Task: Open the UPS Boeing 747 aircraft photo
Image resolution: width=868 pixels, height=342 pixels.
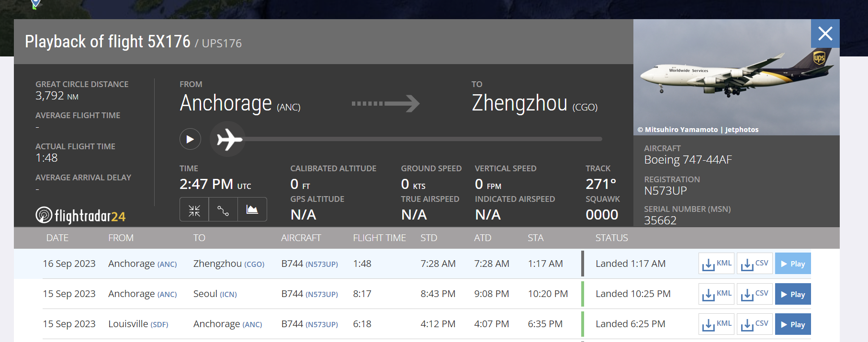Action: (736, 77)
